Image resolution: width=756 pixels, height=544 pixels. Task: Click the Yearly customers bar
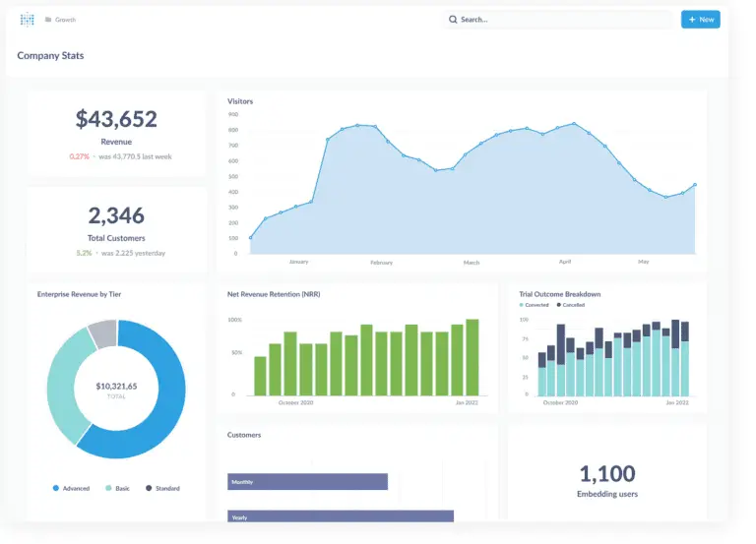pyautogui.click(x=341, y=516)
